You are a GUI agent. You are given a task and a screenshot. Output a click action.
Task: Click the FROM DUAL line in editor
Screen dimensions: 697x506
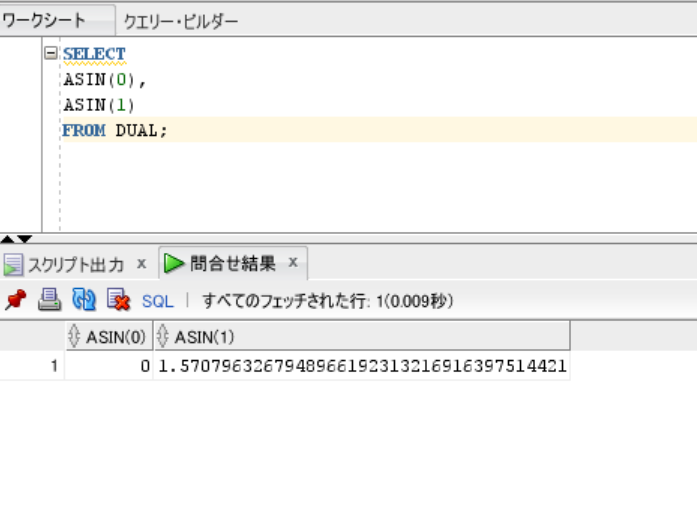[115, 130]
